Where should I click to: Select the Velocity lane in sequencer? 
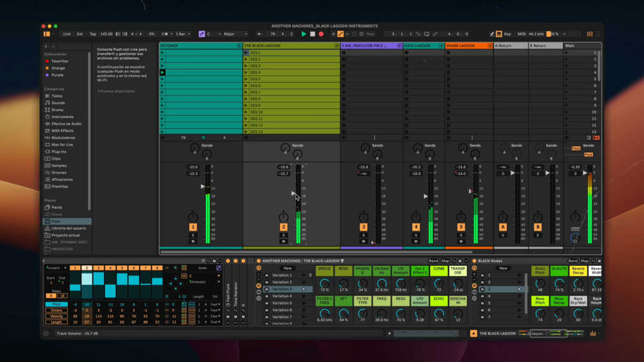pyautogui.click(x=56, y=317)
